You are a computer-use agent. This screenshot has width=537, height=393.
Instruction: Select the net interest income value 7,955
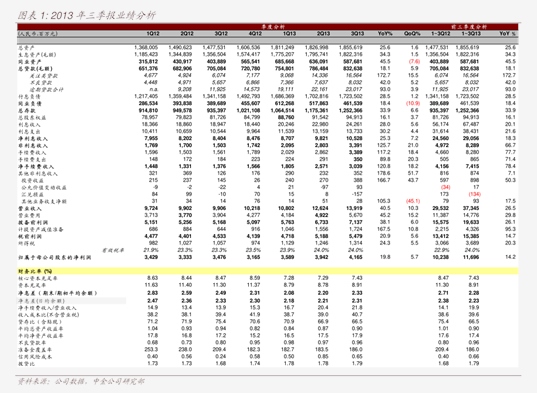point(151,138)
